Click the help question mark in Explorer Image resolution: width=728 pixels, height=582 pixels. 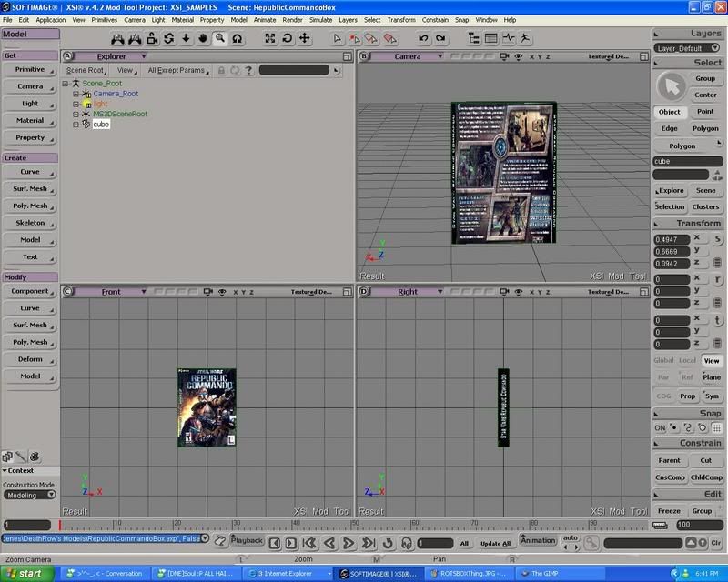tap(248, 70)
